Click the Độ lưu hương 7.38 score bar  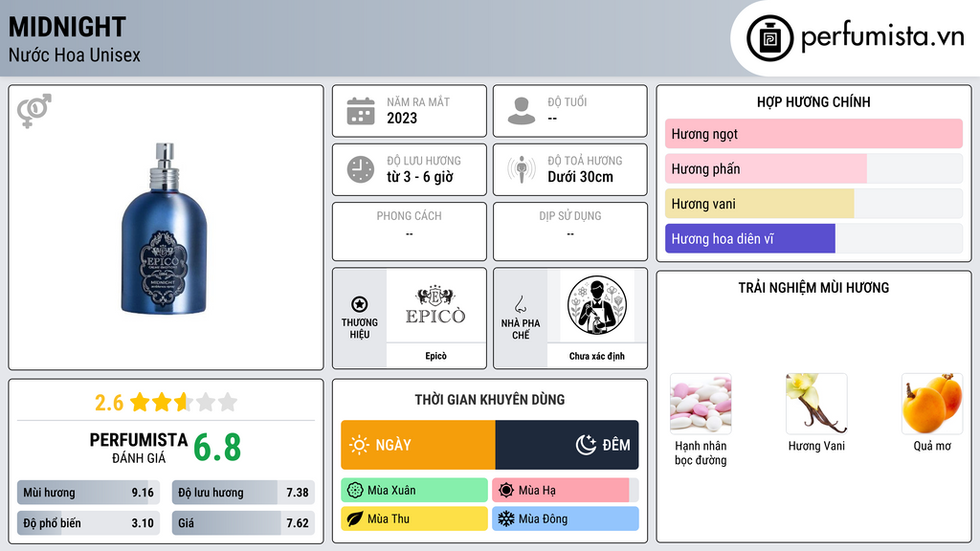[243, 493]
